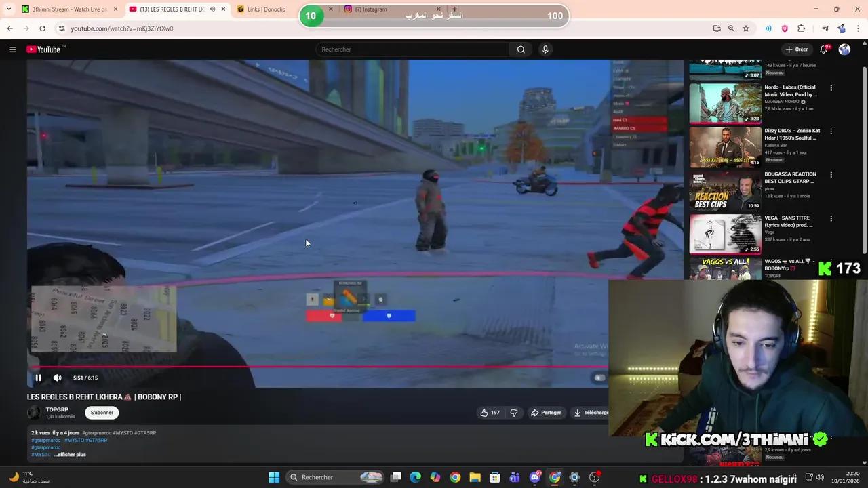The image size is (868, 488).
Task: Open the YouTube hamburger guide menu
Action: tap(12, 49)
